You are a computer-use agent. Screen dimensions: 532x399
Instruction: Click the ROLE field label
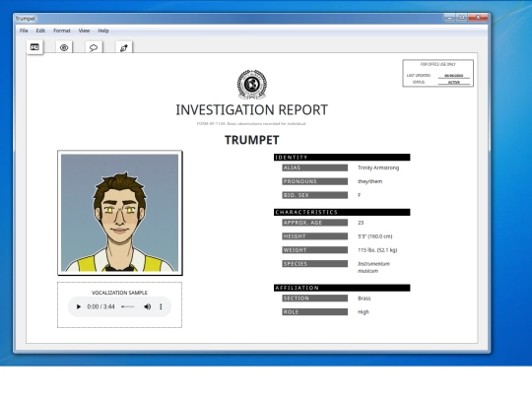point(315,311)
